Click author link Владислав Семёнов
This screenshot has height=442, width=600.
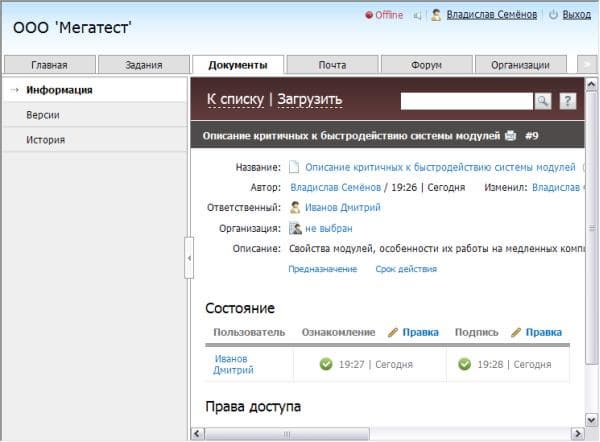click(336, 188)
